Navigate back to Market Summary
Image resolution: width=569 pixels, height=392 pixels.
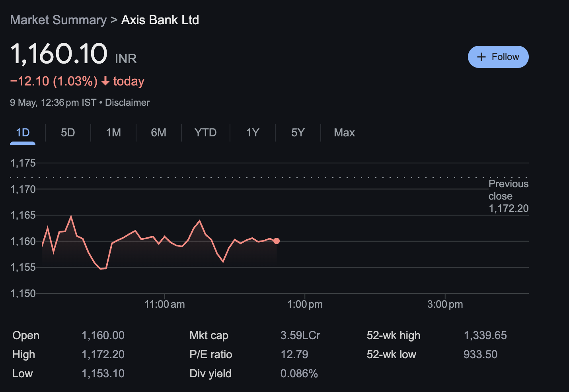(x=58, y=20)
